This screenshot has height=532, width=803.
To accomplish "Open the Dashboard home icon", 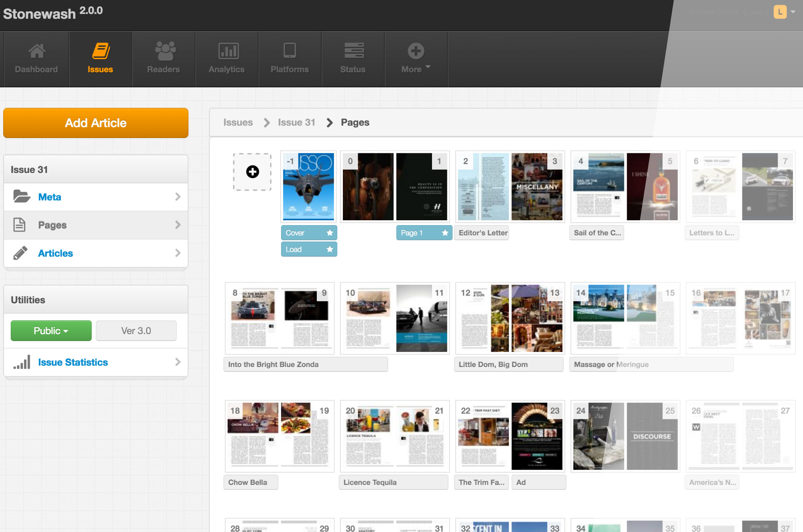I will coord(37,51).
